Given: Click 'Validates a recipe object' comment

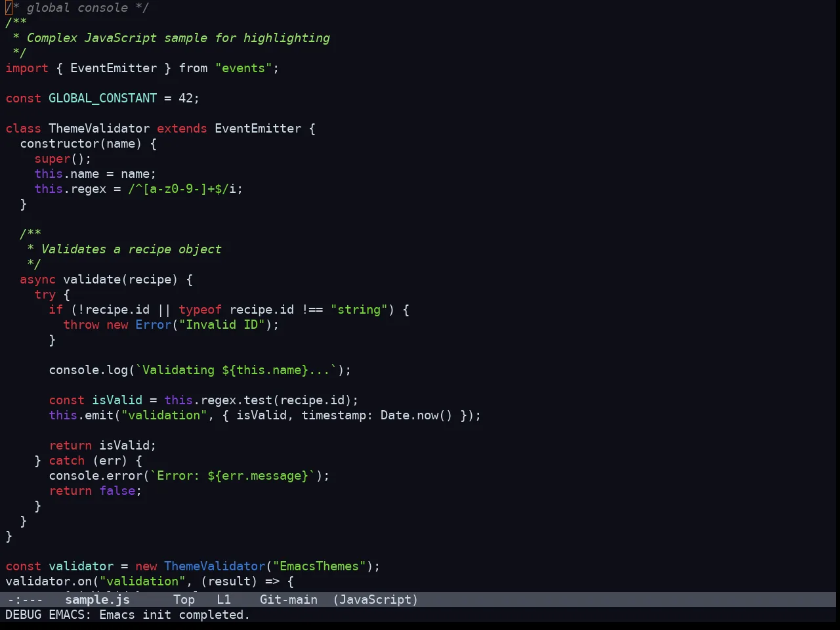Looking at the screenshot, I should (x=131, y=249).
